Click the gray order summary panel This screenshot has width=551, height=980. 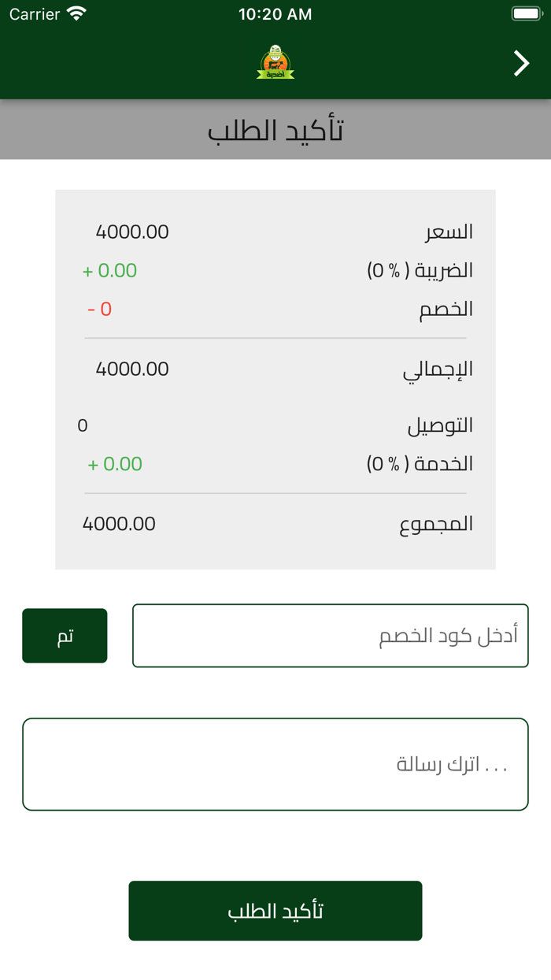coord(275,378)
